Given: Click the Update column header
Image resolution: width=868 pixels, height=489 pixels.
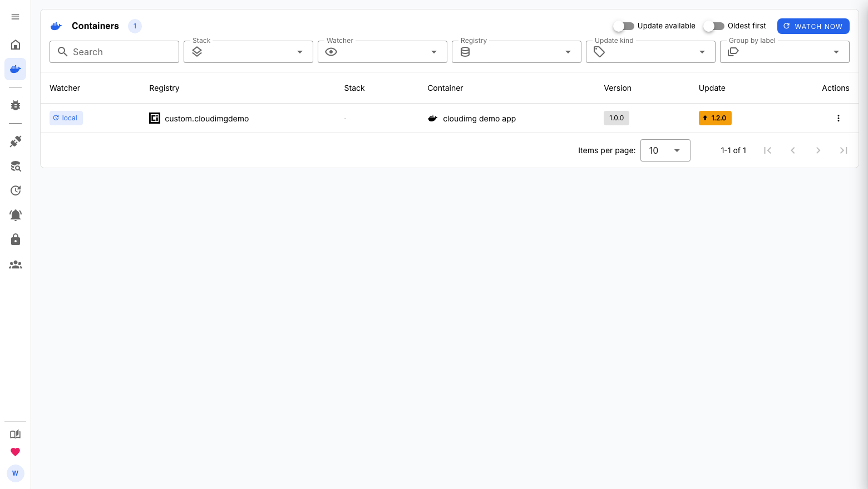Looking at the screenshot, I should point(712,88).
